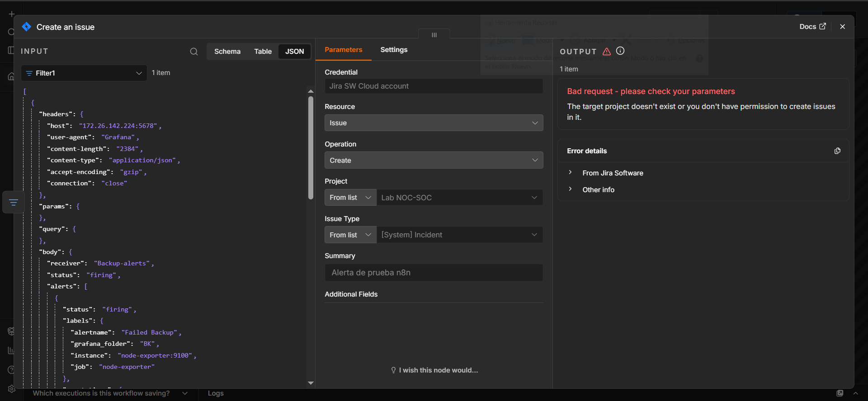The image size is (868, 401).
Task: Click the content-length value "2384"
Action: pyautogui.click(x=127, y=149)
